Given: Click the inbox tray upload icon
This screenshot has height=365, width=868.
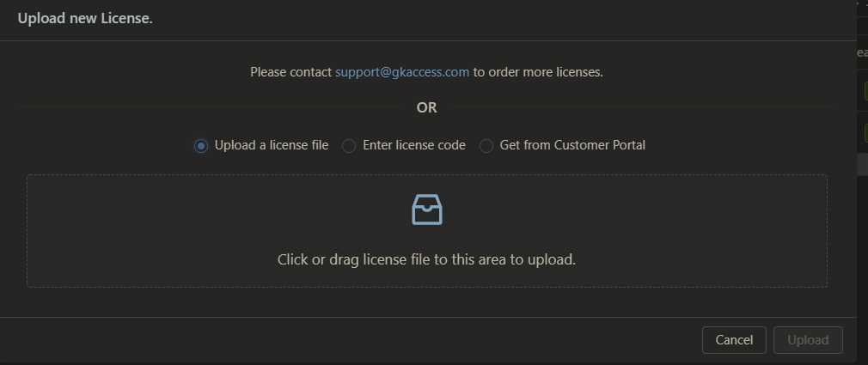Looking at the screenshot, I should tap(427, 210).
